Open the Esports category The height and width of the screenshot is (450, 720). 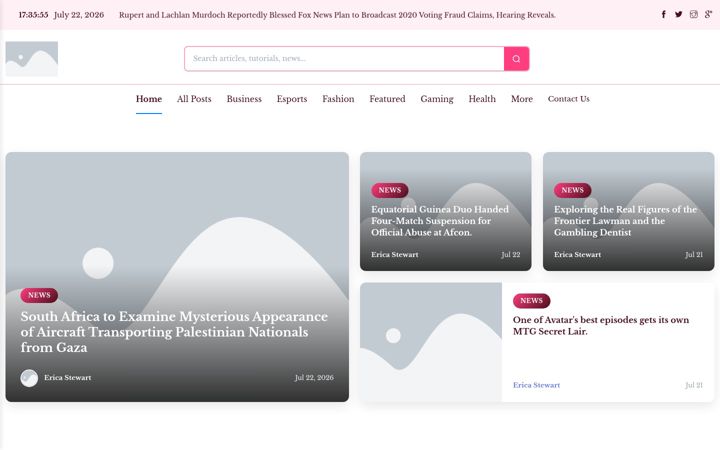point(292,99)
